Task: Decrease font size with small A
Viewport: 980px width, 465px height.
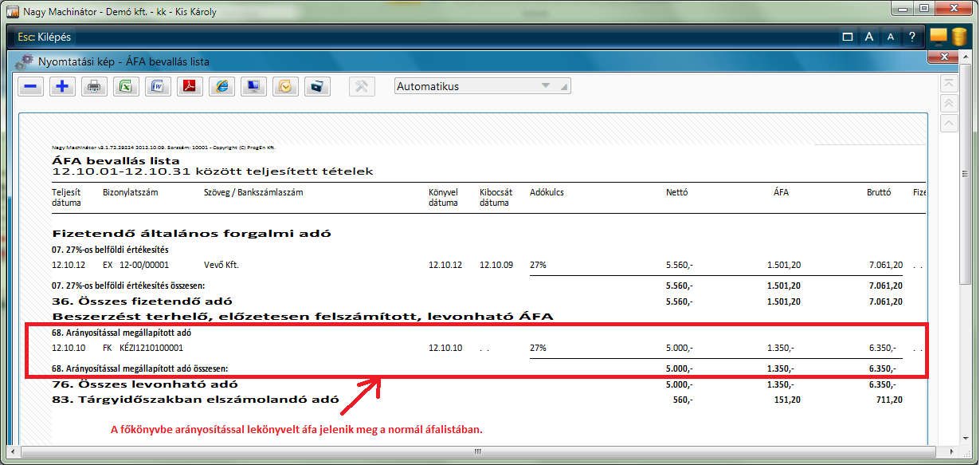Action: (x=891, y=37)
